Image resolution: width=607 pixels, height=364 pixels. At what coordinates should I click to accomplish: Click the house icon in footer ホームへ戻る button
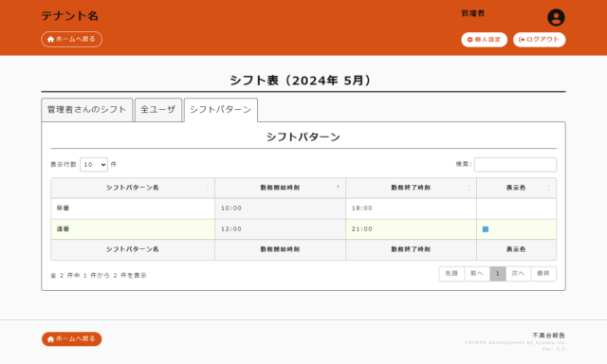point(50,339)
